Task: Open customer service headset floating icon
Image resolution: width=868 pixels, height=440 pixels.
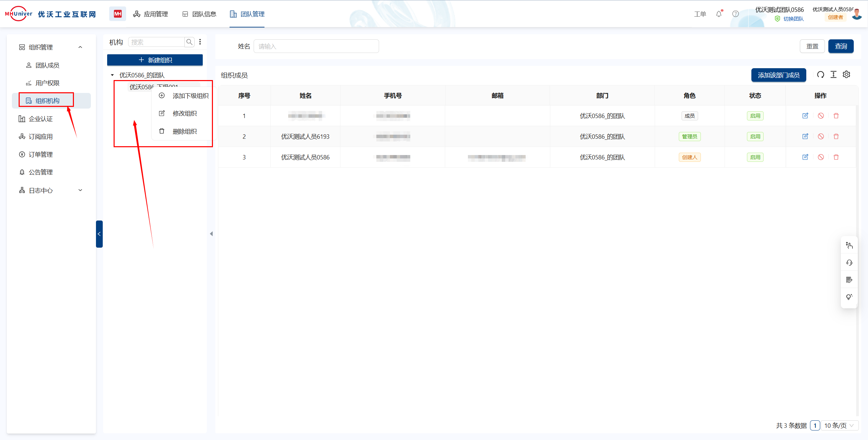Action: point(849,263)
